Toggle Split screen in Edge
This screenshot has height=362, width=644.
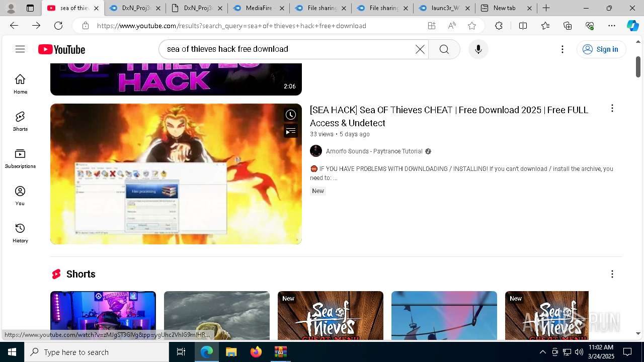click(523, 26)
